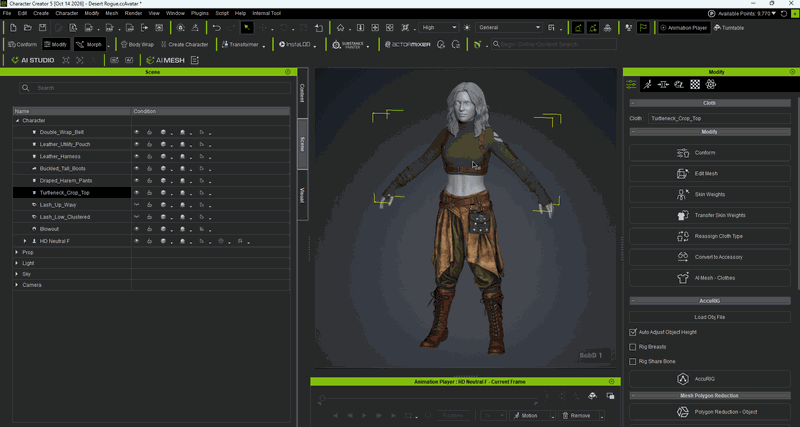Enable Rig Share Bone checkbox
The width and height of the screenshot is (800, 427).
pos(633,362)
